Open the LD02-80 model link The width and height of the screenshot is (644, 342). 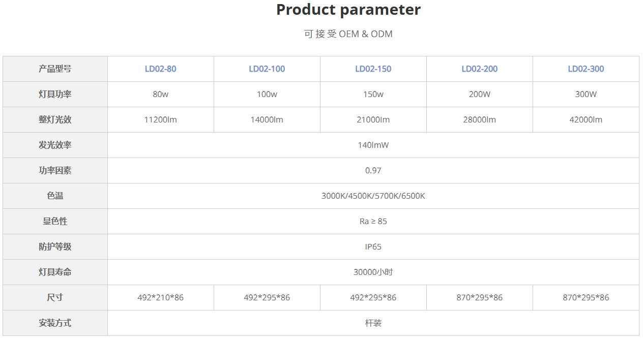160,69
